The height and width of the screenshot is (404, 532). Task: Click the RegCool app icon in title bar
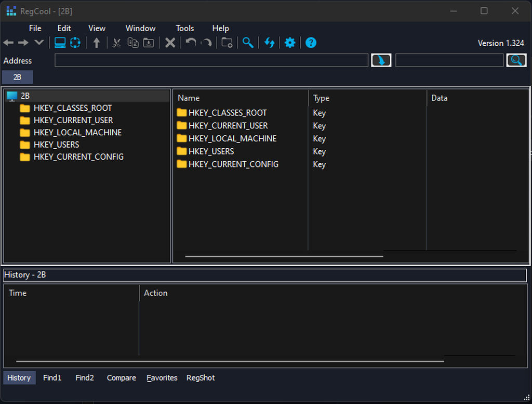pos(11,11)
